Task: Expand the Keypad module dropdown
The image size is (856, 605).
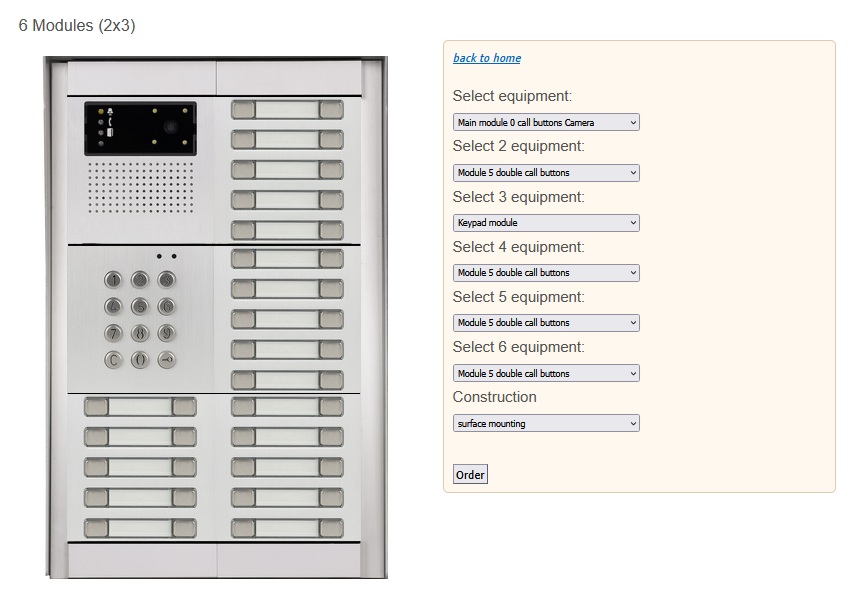Action: click(545, 223)
